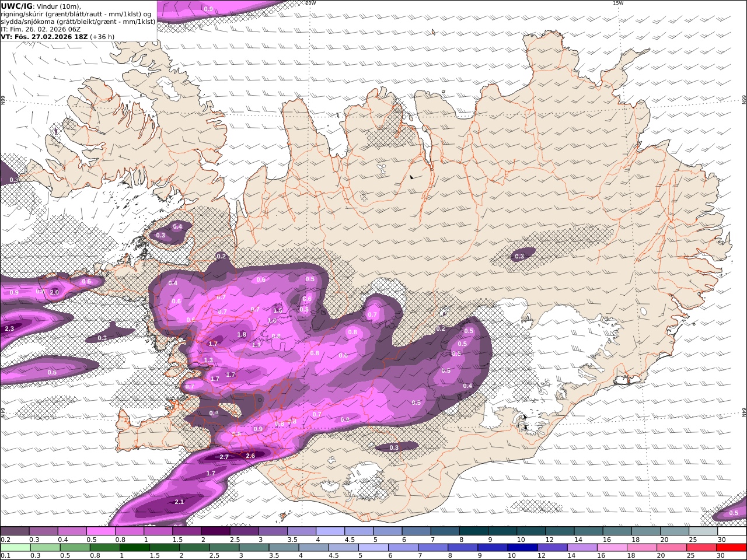Click the 15W longitude label

(x=618, y=3)
